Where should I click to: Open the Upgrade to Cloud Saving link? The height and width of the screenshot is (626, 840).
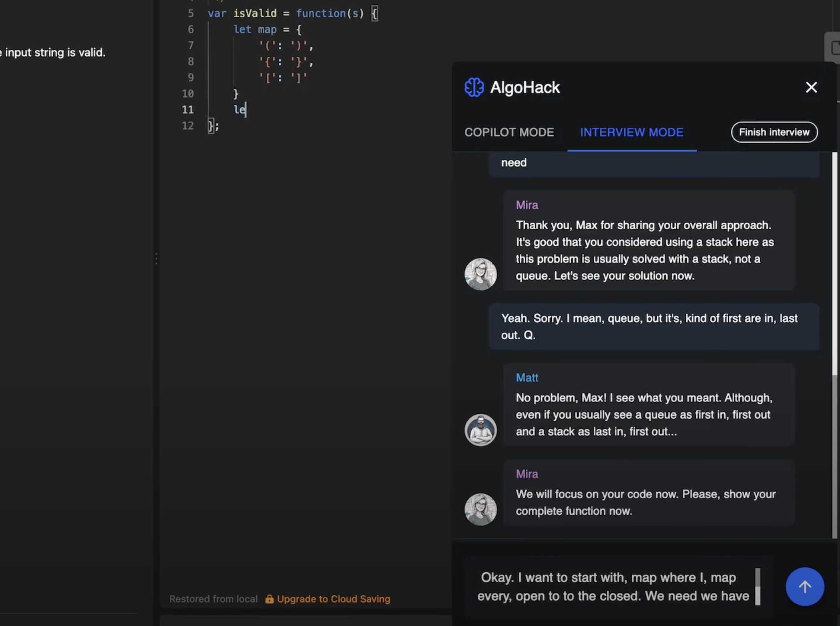(334, 599)
